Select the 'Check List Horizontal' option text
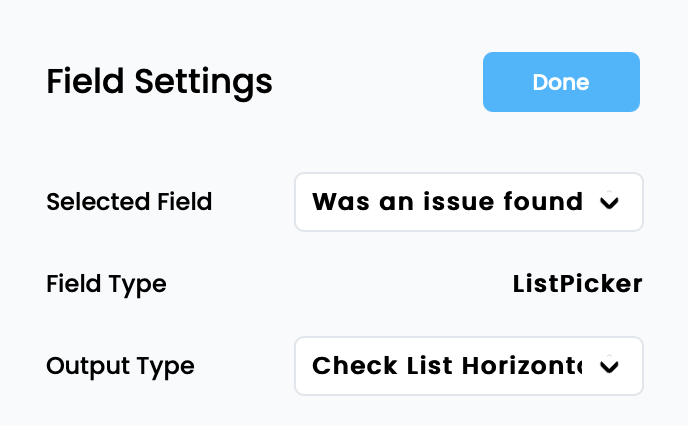The width and height of the screenshot is (688, 426). coord(447,366)
